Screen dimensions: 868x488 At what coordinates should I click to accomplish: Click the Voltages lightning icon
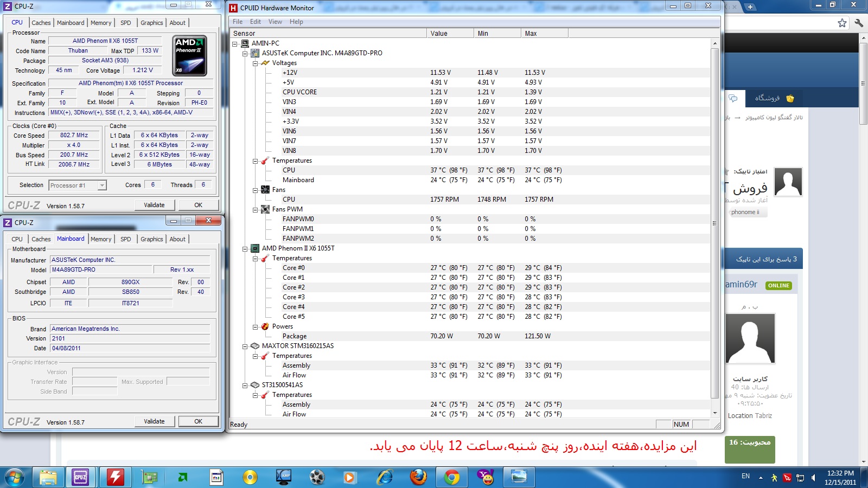(x=265, y=63)
